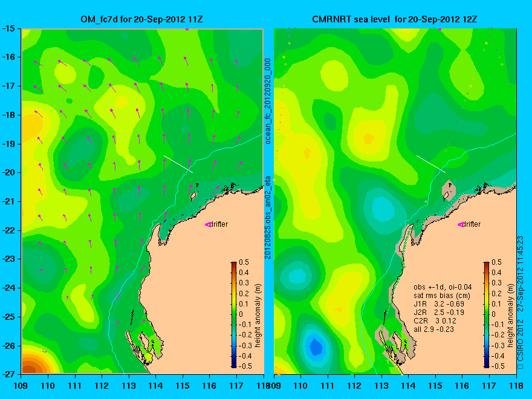Select the "J1R 3.2 -0.69" satellite row

coord(439,304)
